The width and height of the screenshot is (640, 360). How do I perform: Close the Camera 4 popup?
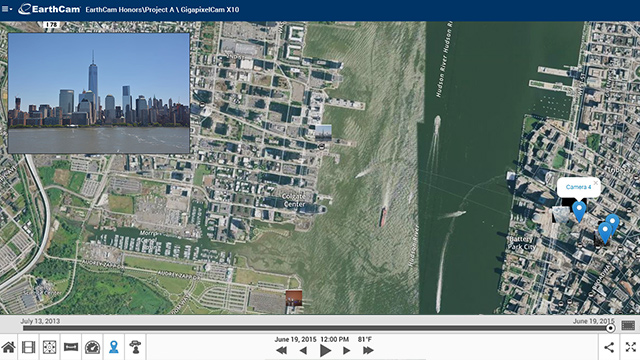click(x=596, y=183)
